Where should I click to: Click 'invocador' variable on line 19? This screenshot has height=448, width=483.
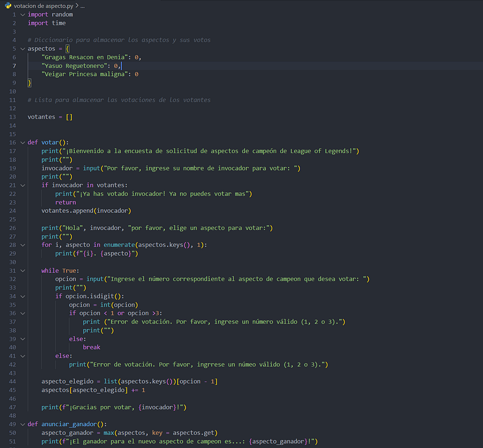pos(57,169)
